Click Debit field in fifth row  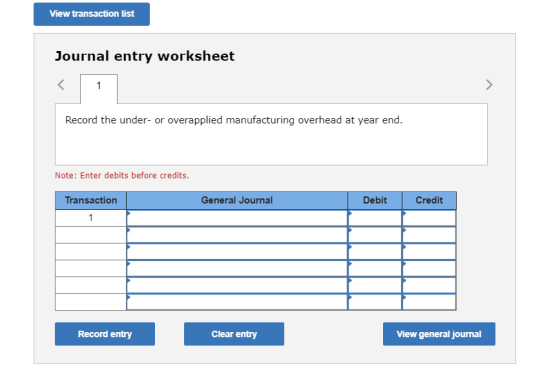click(375, 285)
